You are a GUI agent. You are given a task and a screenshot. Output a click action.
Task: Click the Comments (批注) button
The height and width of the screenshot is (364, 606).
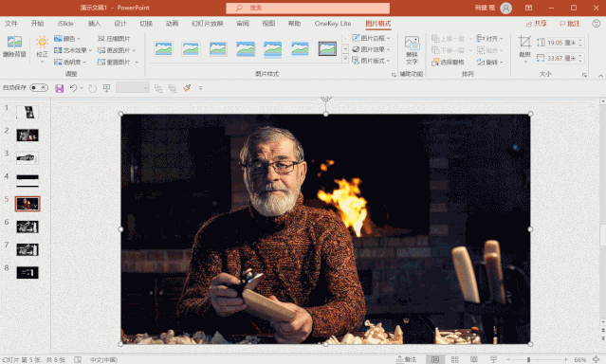pyautogui.click(x=570, y=24)
